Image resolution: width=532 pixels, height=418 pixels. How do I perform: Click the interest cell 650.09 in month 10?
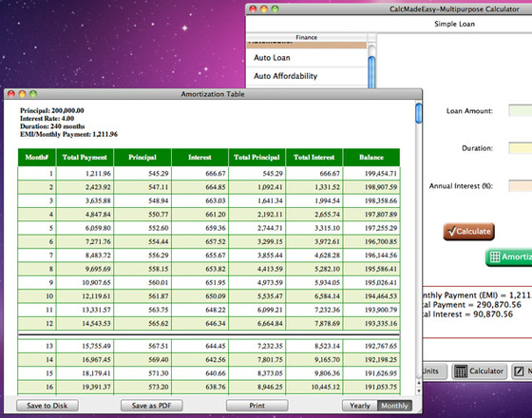[x=199, y=296]
